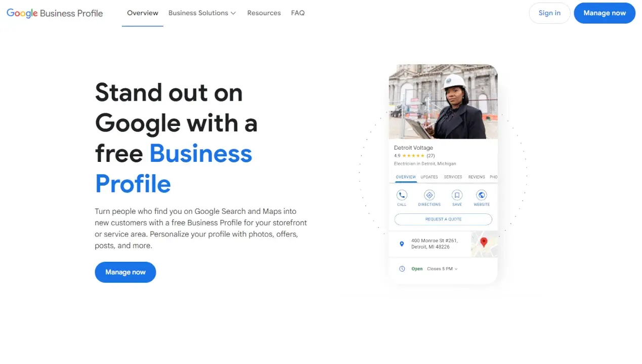642x364 pixels.
Task: Select the Updates tab in the profile card
Action: [429, 177]
